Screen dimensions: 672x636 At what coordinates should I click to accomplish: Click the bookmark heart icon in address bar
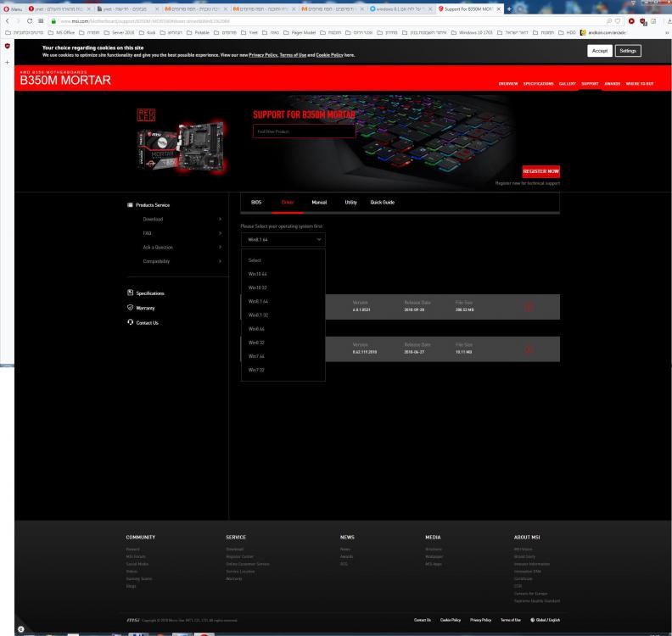[618, 21]
